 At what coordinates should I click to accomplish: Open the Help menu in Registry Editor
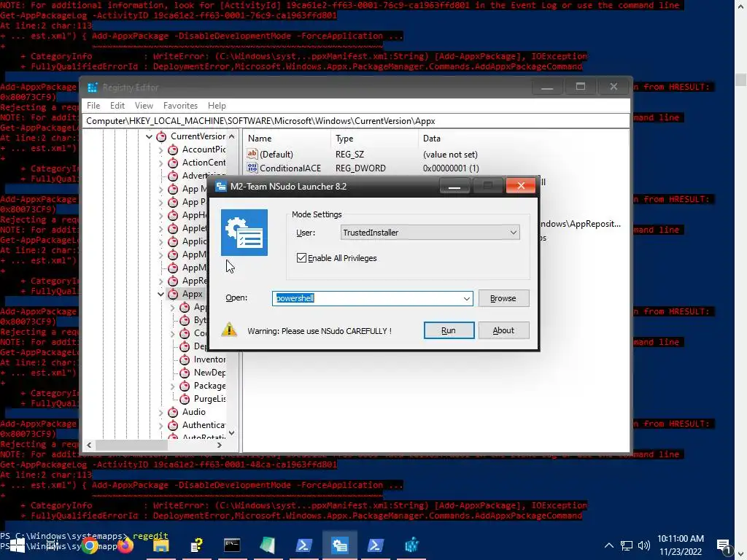coord(217,106)
